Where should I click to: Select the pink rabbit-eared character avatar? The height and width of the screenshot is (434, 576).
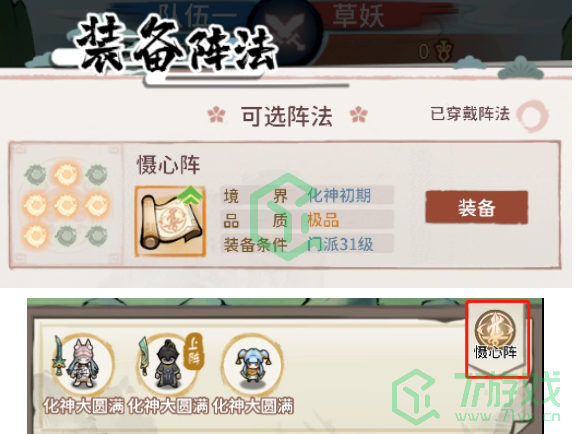pos(82,363)
